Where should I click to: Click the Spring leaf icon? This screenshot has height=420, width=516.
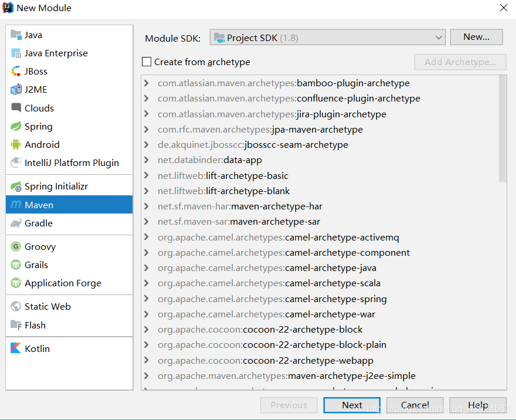click(16, 126)
